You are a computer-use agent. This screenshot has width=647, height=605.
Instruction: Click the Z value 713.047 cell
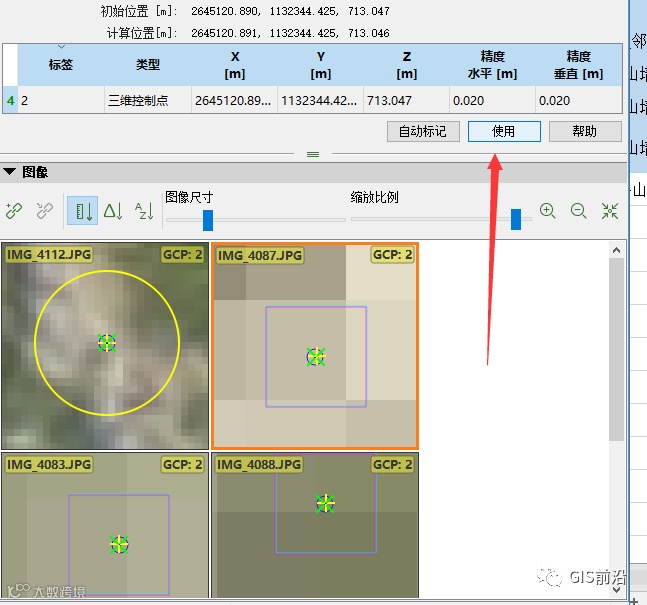pyautogui.click(x=406, y=100)
